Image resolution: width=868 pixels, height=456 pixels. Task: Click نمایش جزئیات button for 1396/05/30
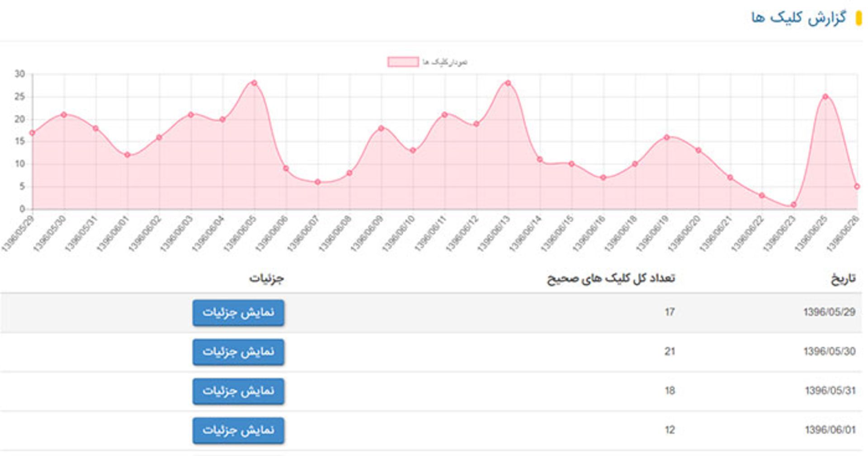238,352
